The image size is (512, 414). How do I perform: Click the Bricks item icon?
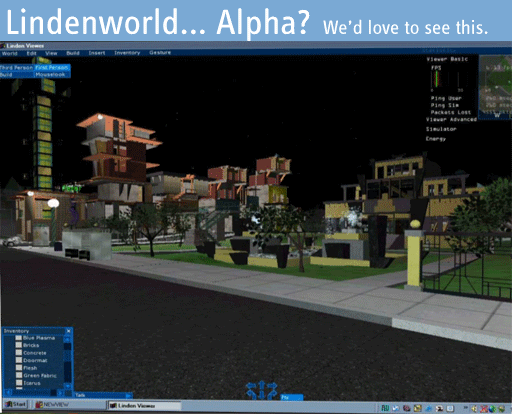point(19,345)
